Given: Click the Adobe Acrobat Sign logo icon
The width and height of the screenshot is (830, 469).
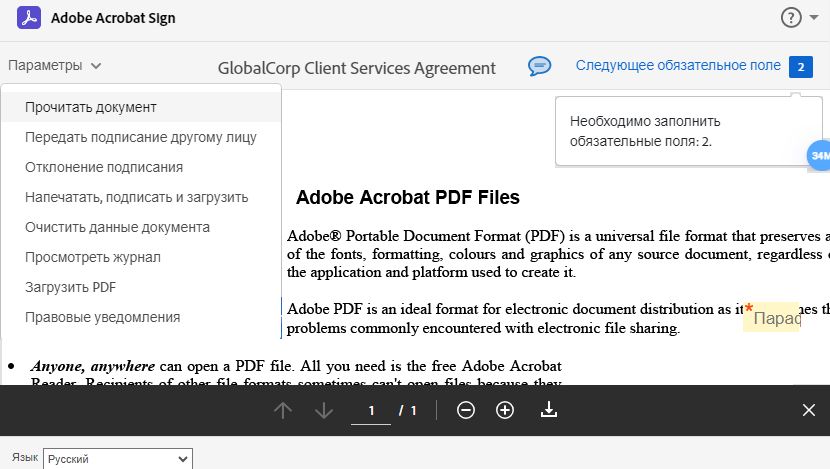Looking at the screenshot, I should coord(29,17).
